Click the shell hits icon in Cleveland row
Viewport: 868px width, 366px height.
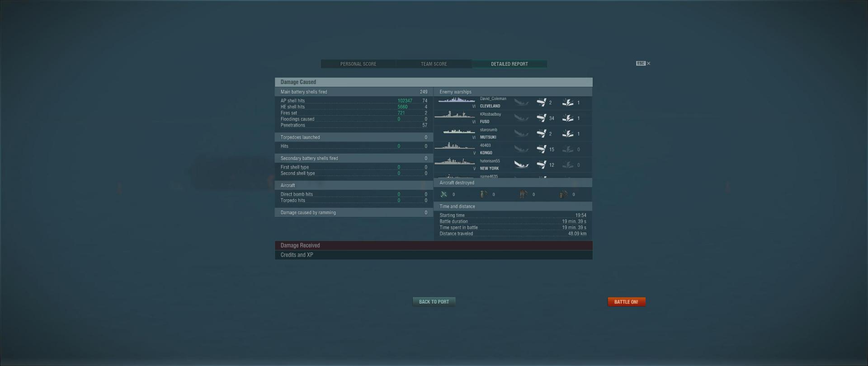[x=541, y=103]
